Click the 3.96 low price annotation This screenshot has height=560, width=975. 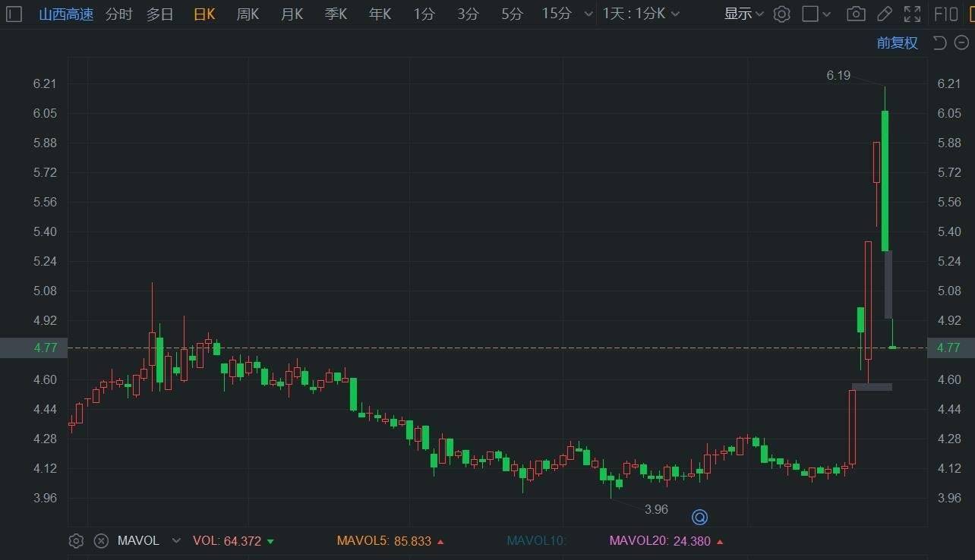pyautogui.click(x=656, y=509)
